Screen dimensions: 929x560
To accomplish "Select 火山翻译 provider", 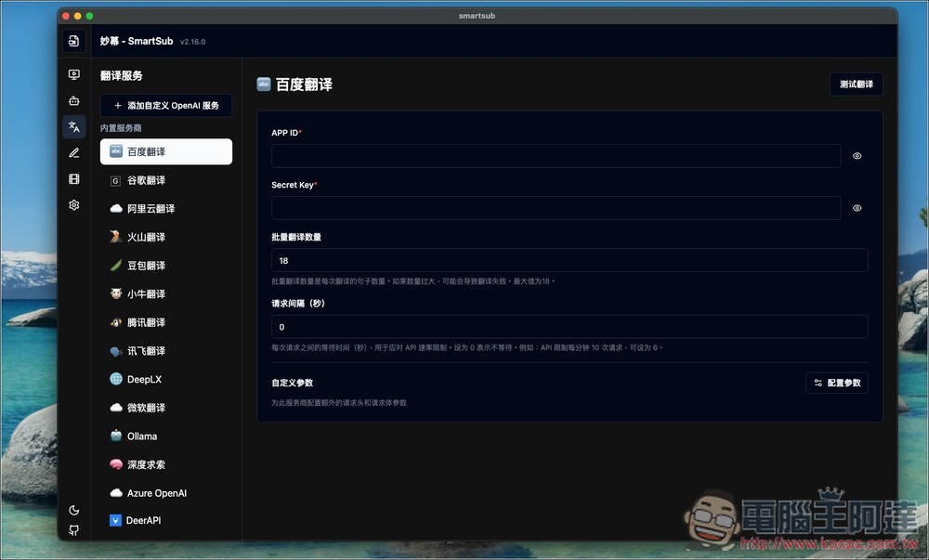I will click(166, 238).
